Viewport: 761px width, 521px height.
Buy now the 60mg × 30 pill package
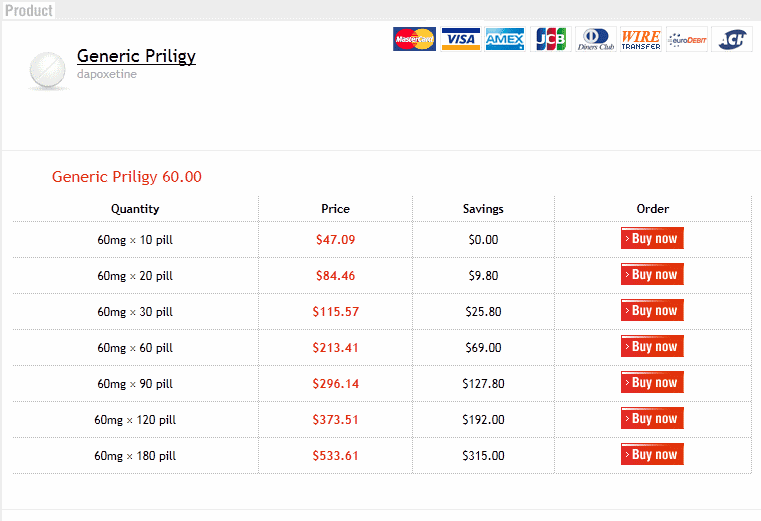tap(652, 310)
